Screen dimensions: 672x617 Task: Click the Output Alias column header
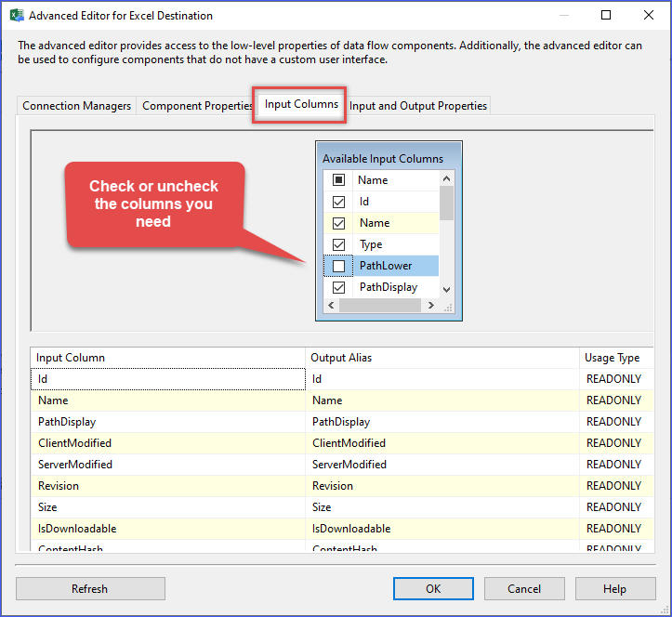(441, 358)
